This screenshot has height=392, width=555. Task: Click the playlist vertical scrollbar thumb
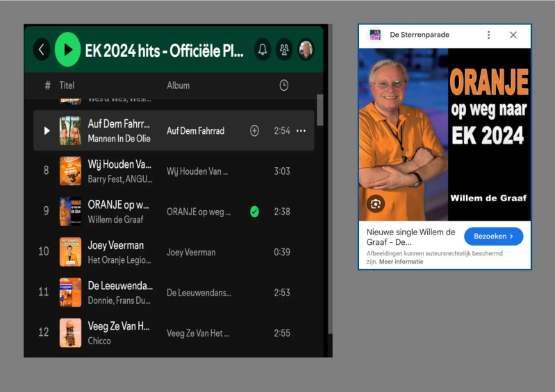click(x=320, y=110)
